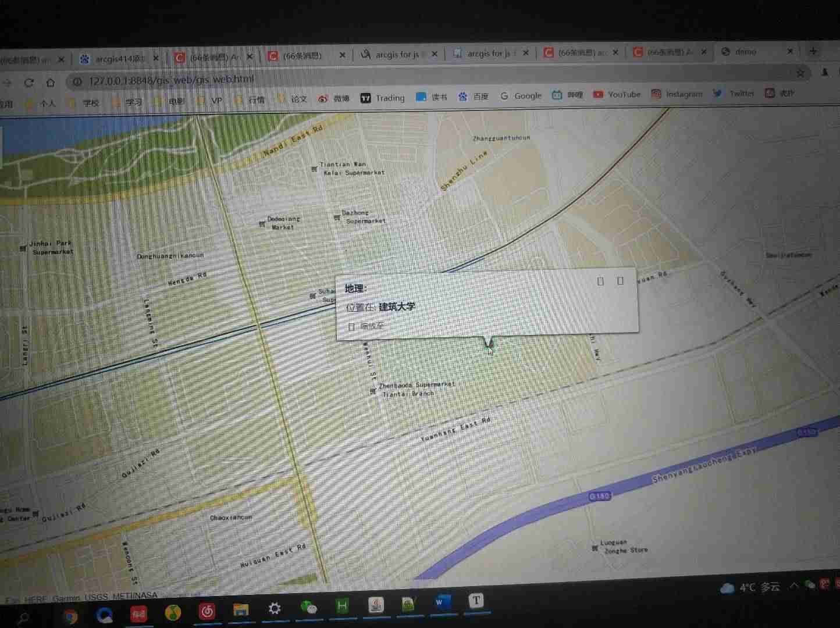
Task: Open the Trading bookmark
Action: [x=383, y=98]
